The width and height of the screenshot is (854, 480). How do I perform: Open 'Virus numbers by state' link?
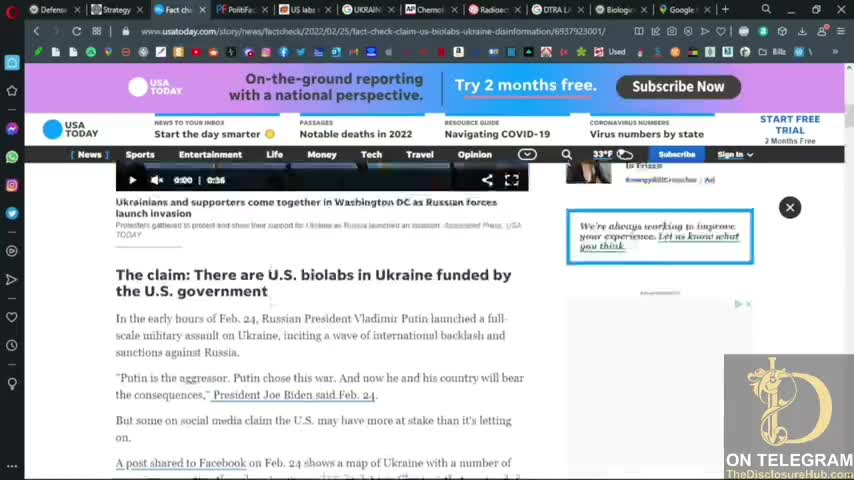click(646, 134)
